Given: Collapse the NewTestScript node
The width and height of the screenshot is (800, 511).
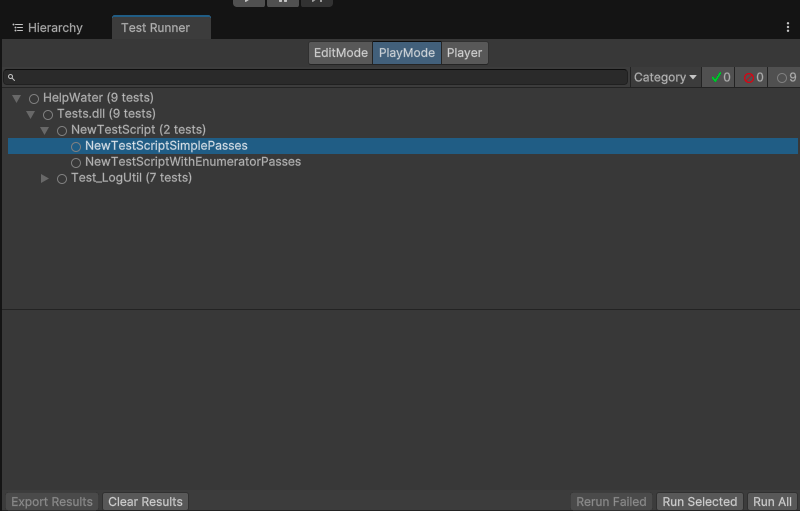Looking at the screenshot, I should 45,131.
